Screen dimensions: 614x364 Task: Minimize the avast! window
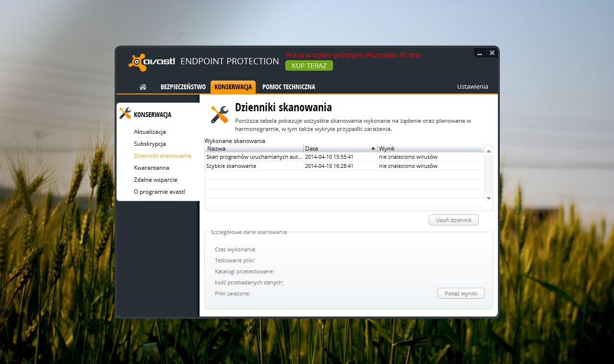[480, 53]
